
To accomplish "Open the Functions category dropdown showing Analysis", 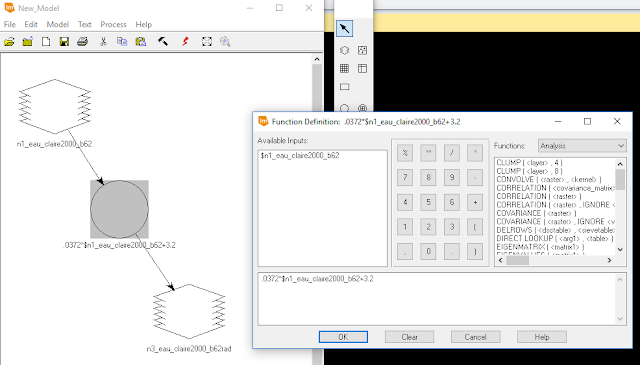I will click(582, 146).
